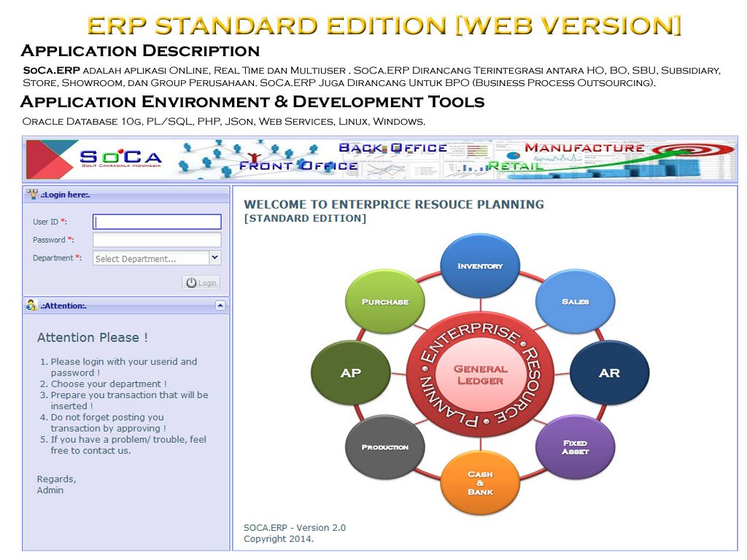
Task: Focus the Password input field
Action: pos(157,239)
